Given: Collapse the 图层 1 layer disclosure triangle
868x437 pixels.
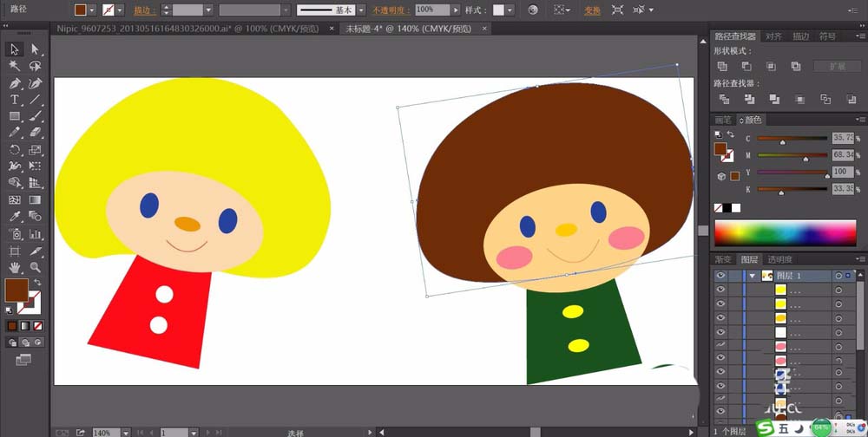Looking at the screenshot, I should tap(752, 275).
